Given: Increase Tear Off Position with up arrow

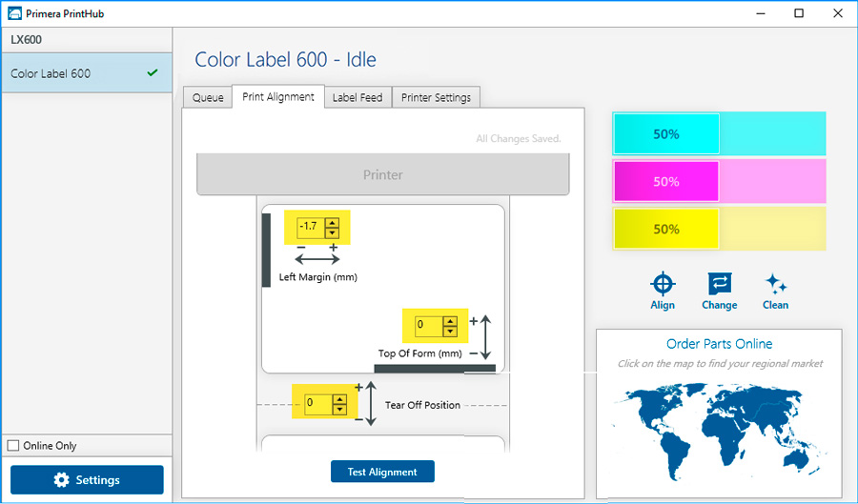Looking at the screenshot, I should [339, 399].
